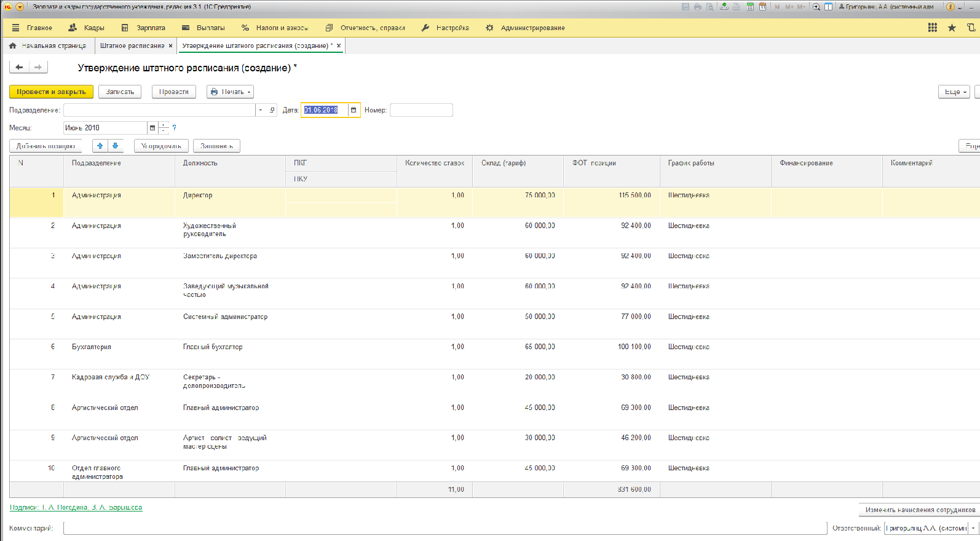
Task: Click the Провести и закрыть button
Action: coord(51,92)
